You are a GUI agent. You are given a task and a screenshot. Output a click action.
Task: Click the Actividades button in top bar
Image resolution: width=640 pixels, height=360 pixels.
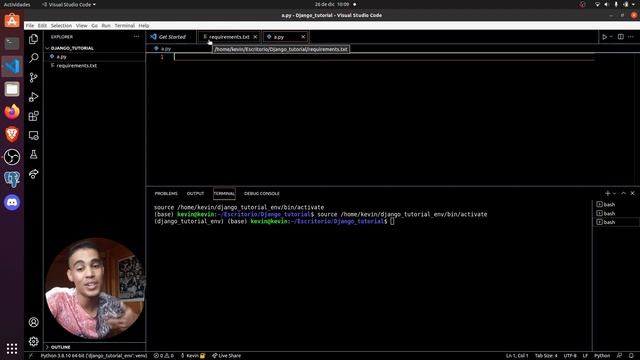coord(17,4)
